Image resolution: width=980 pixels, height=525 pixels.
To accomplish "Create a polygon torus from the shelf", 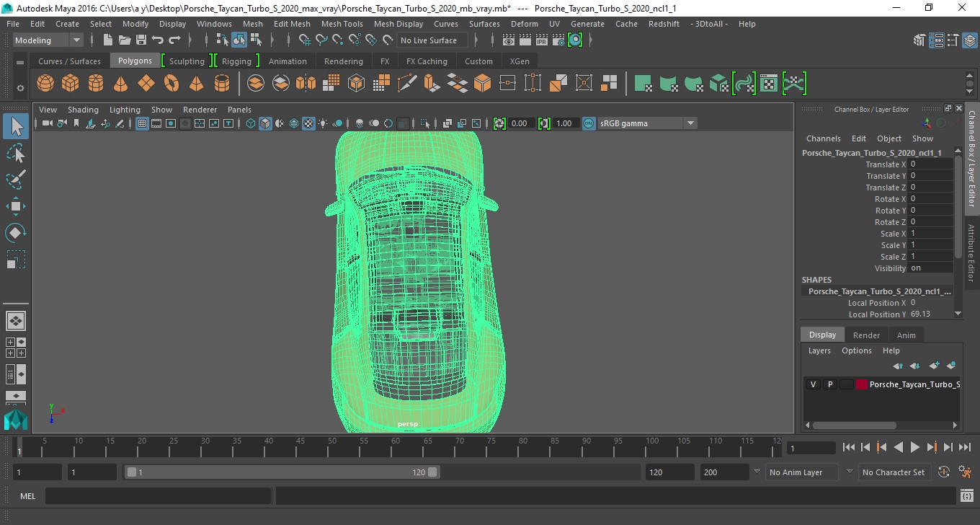I will point(171,84).
